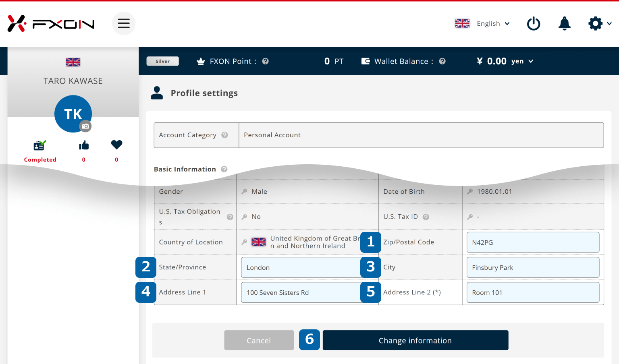This screenshot has width=619, height=364.
Task: Click the TK profile avatar
Action: (73, 114)
